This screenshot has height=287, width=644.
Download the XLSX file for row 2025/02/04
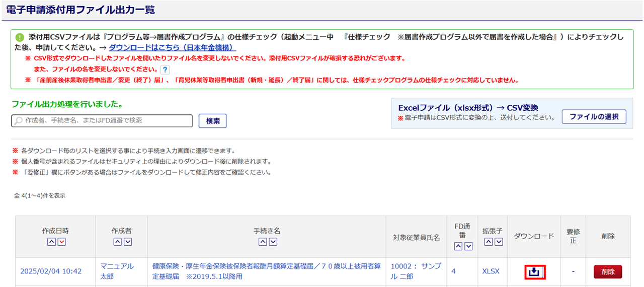[x=534, y=272]
